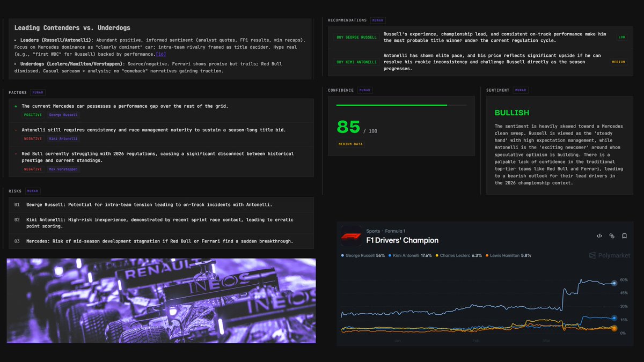Image resolution: width=644 pixels, height=362 pixels.
Task: Click the George Russell tag in Factors
Action: pyautogui.click(x=63, y=115)
